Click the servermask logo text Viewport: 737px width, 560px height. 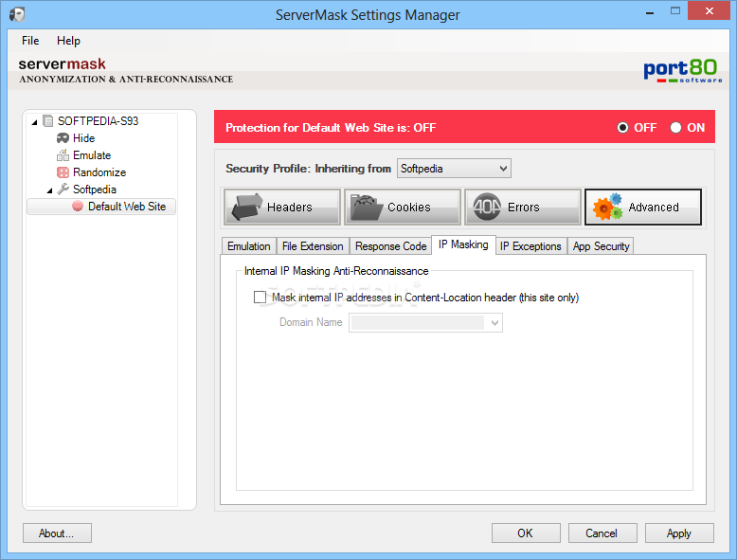(x=62, y=63)
